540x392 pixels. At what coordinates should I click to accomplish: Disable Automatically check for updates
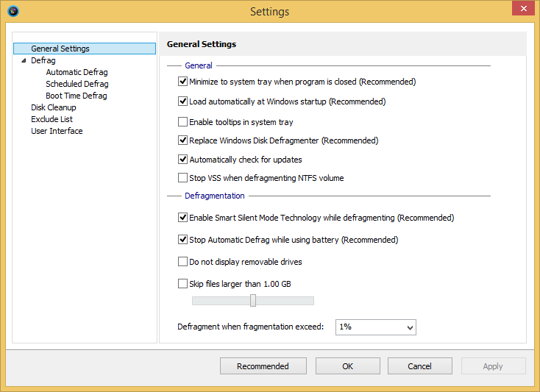pyautogui.click(x=183, y=160)
